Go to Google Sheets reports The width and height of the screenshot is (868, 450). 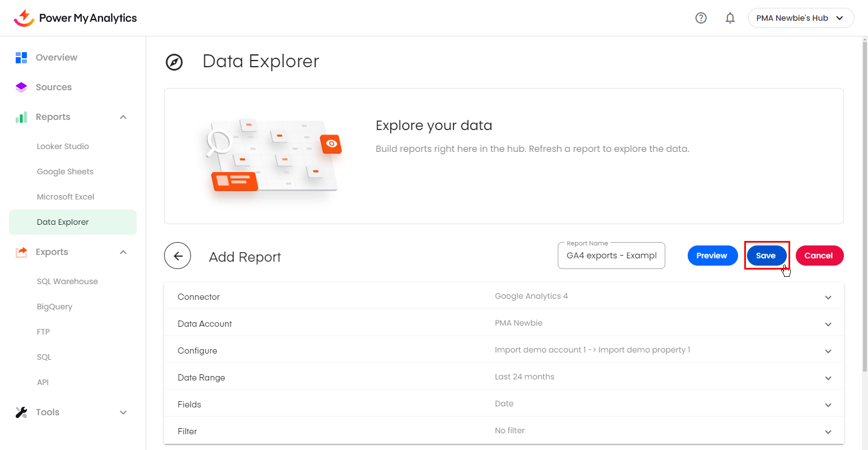tap(65, 171)
